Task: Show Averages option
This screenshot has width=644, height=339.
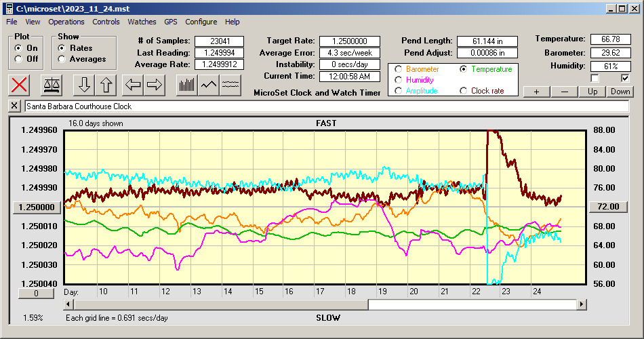Action: pos(62,59)
